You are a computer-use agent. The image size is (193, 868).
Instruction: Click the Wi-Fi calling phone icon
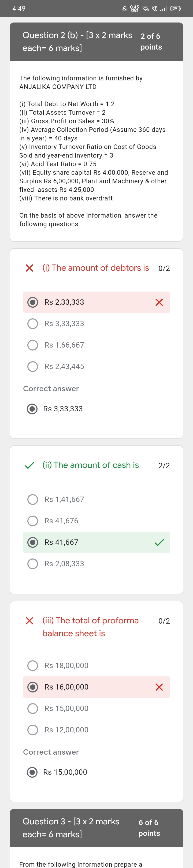coord(155,9)
